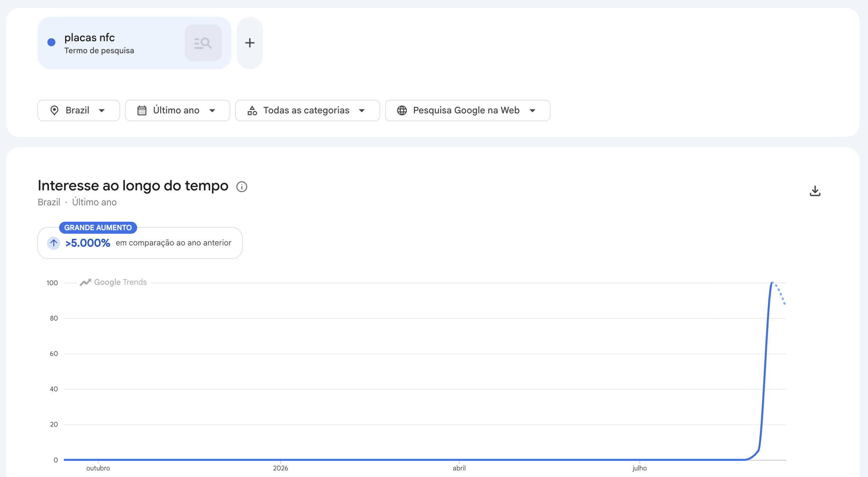This screenshot has height=477, width=868.
Task: Click the 'julho' axis label
Action: click(x=640, y=468)
